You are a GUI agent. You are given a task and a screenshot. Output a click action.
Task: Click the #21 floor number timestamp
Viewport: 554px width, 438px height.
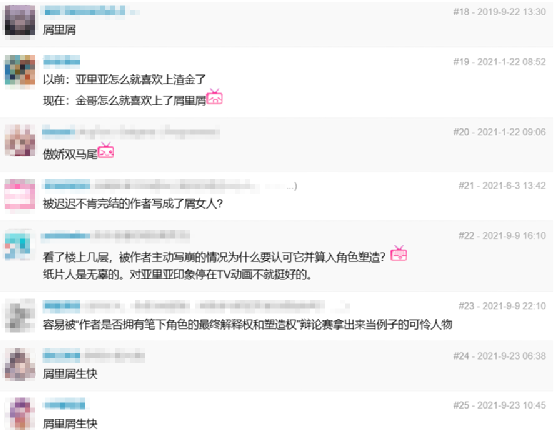502,185
